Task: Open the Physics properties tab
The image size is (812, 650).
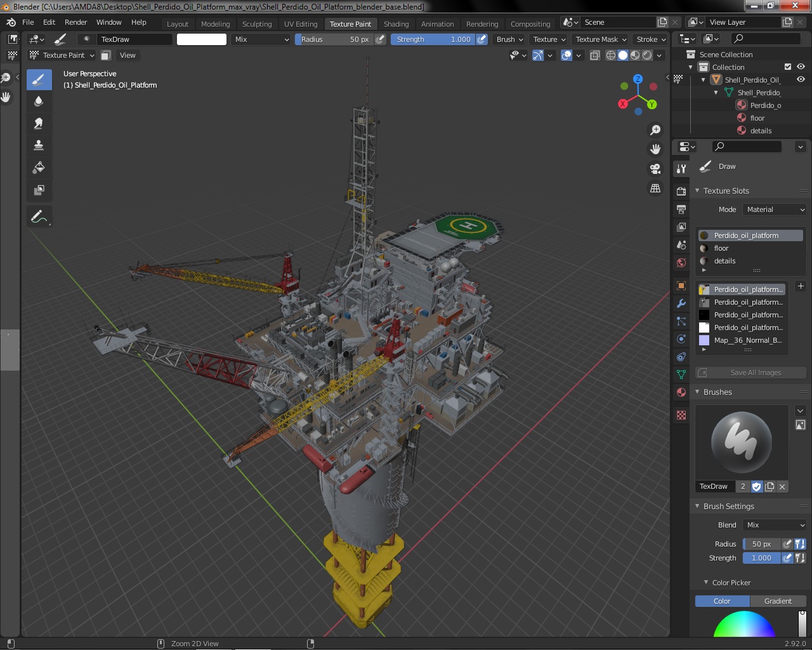Action: (681, 339)
